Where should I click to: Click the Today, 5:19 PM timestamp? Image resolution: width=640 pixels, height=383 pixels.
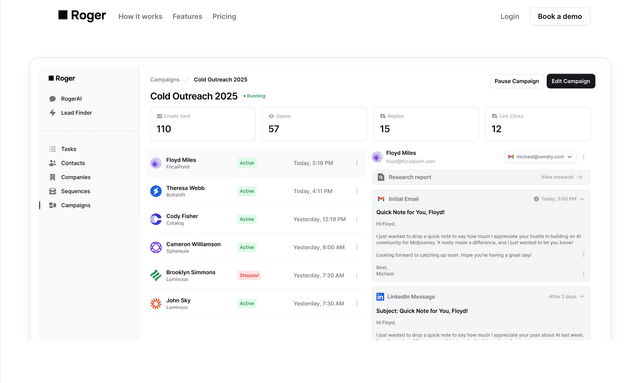pos(313,163)
